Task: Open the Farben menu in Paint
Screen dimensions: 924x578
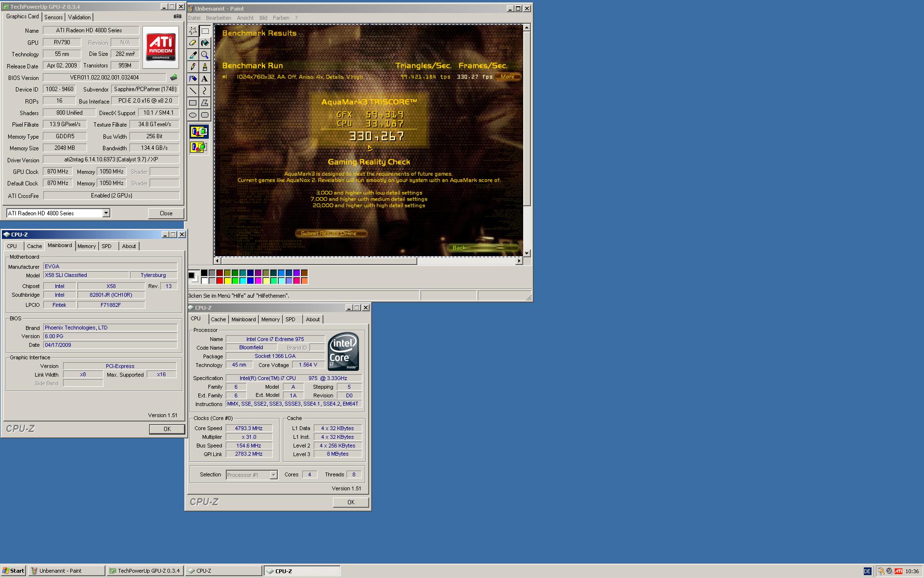Action: [x=281, y=18]
